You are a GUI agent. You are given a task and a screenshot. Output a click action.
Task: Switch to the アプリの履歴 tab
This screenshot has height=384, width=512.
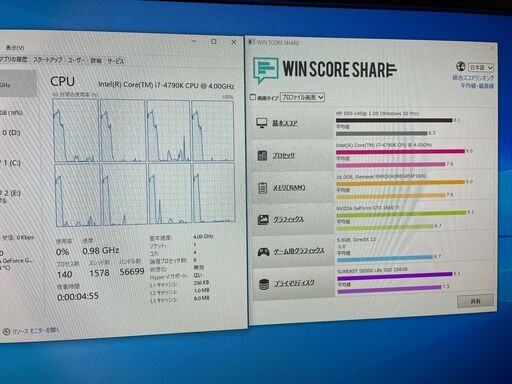pyautogui.click(x=14, y=59)
